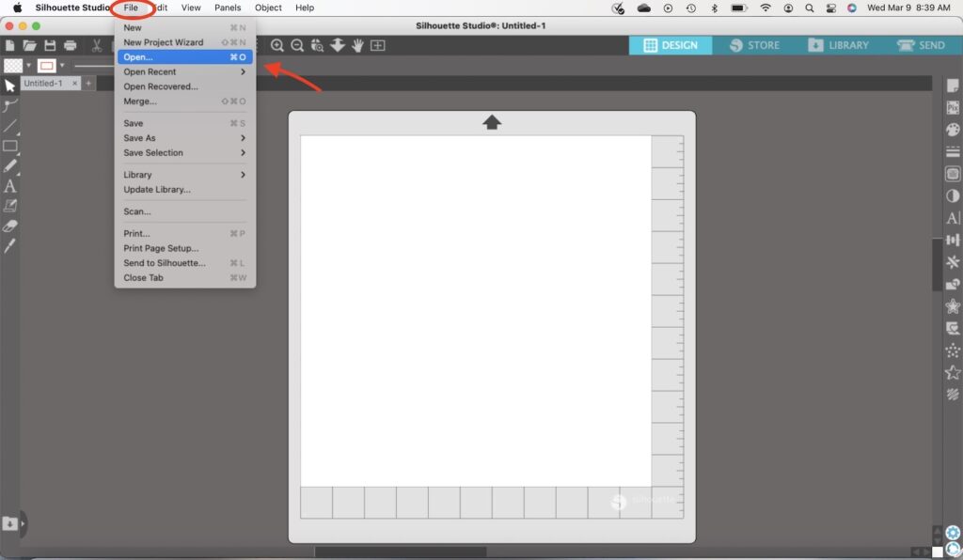Switch to the STORE tab
Image resolution: width=963 pixels, height=560 pixels.
pyautogui.click(x=755, y=45)
